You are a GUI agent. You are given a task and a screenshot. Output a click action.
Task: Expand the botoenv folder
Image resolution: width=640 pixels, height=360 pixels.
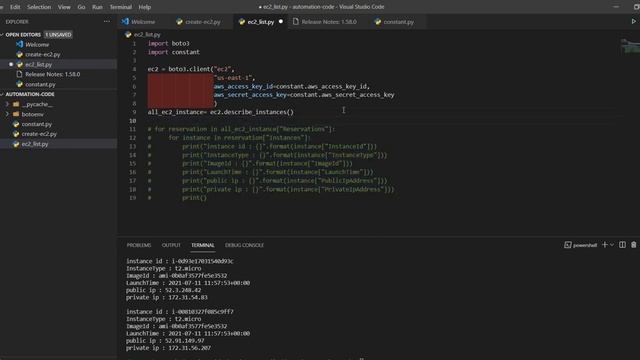point(33,114)
